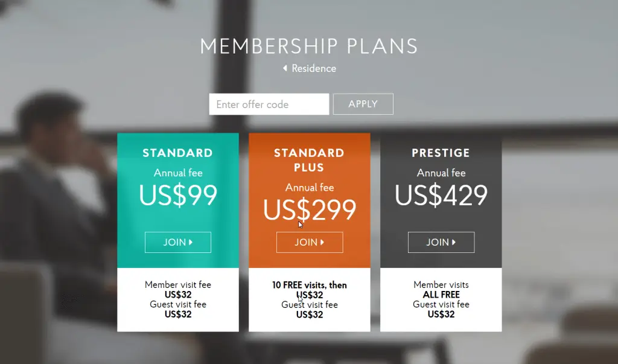Select the STANDARD plan heading
Viewport: 618px width, 364px height.
[x=177, y=153]
